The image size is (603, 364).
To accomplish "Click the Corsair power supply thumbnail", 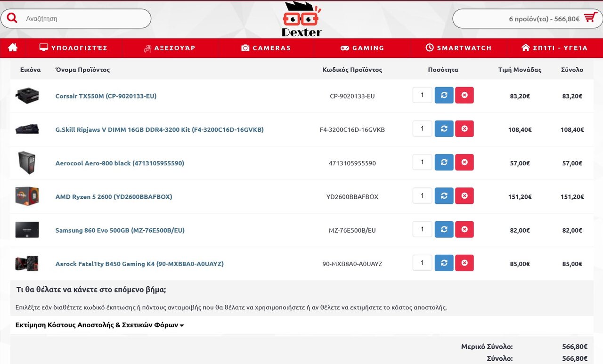I will point(27,96).
